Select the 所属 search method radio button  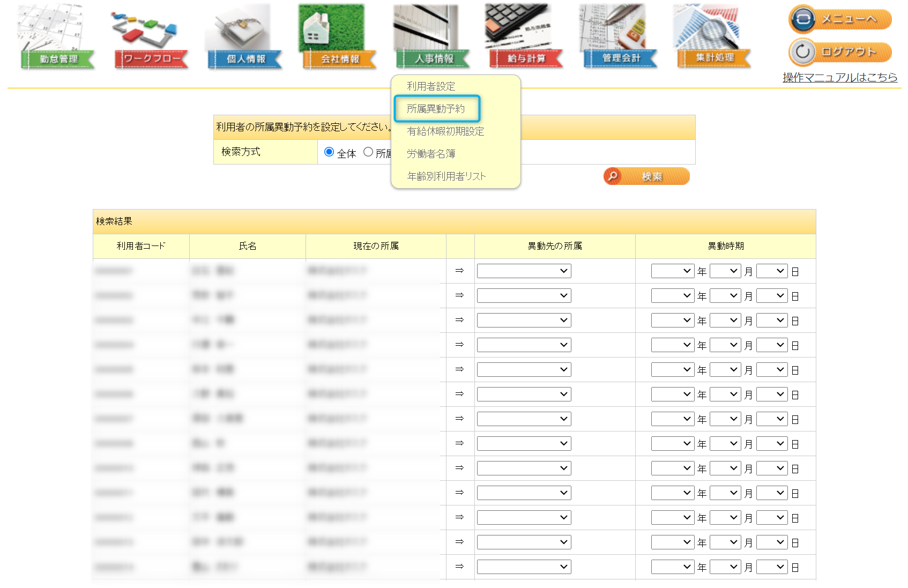(x=368, y=152)
